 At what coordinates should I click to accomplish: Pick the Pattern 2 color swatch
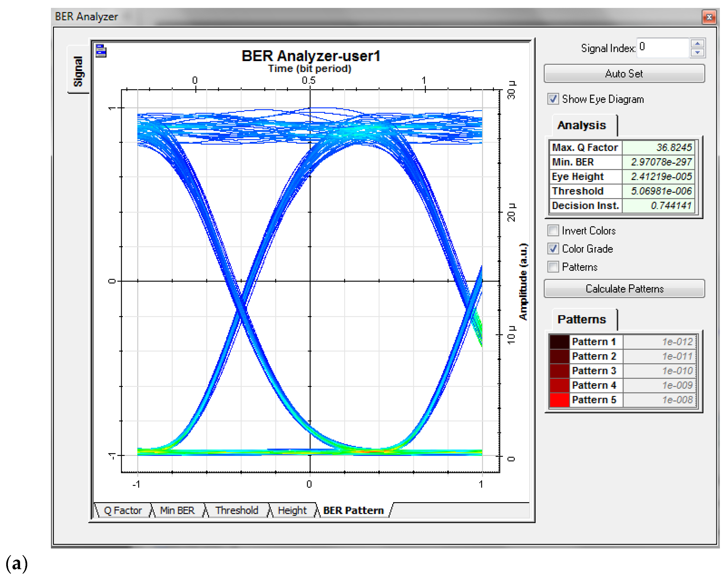click(x=559, y=356)
